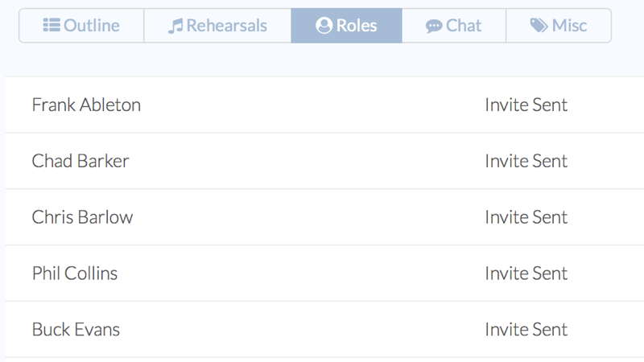Viewport: 644px width, 362px height.
Task: Open the Rehearsals tab
Action: click(217, 26)
